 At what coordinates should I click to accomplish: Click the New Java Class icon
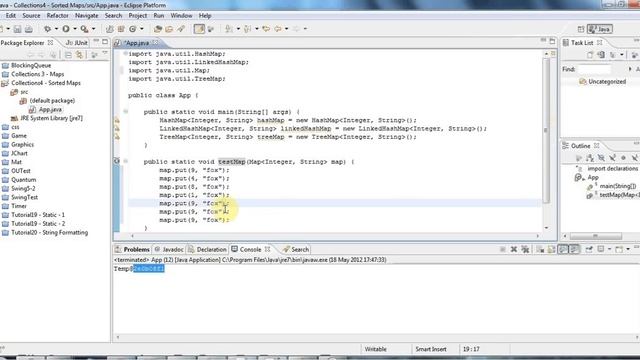(133, 29)
